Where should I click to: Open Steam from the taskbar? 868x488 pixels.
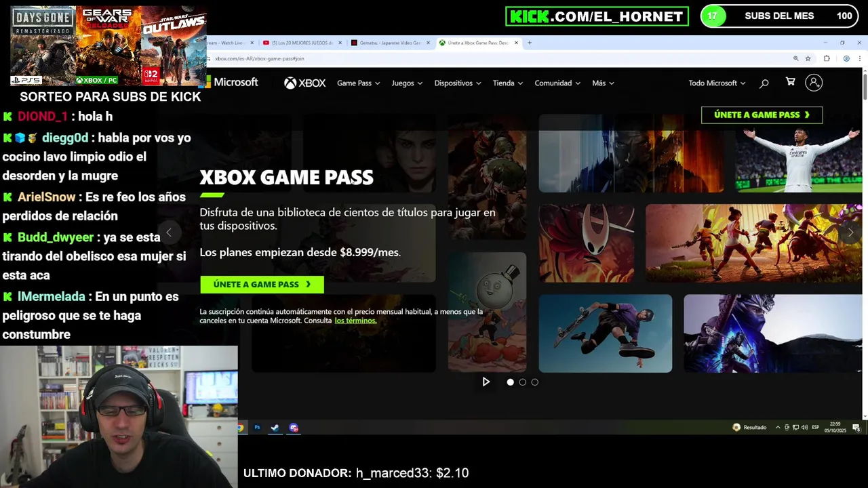pos(275,428)
